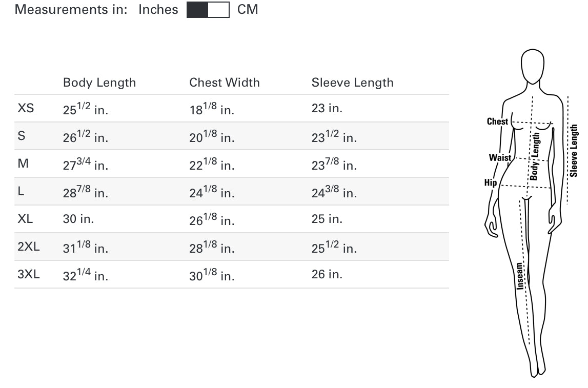Select the XL size row label
The image size is (588, 388).
tap(25, 219)
